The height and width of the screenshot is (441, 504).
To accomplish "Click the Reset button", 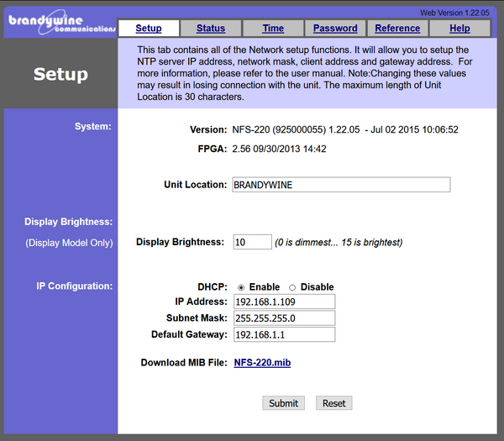I will pos(334,403).
